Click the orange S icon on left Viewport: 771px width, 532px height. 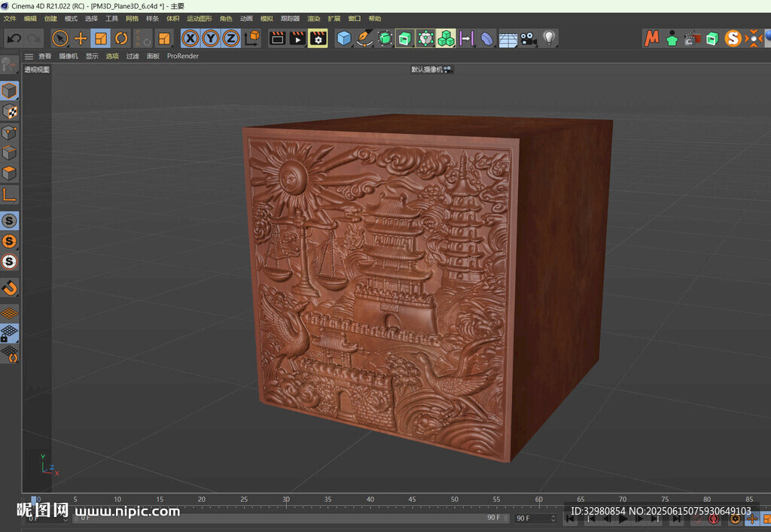pos(9,242)
